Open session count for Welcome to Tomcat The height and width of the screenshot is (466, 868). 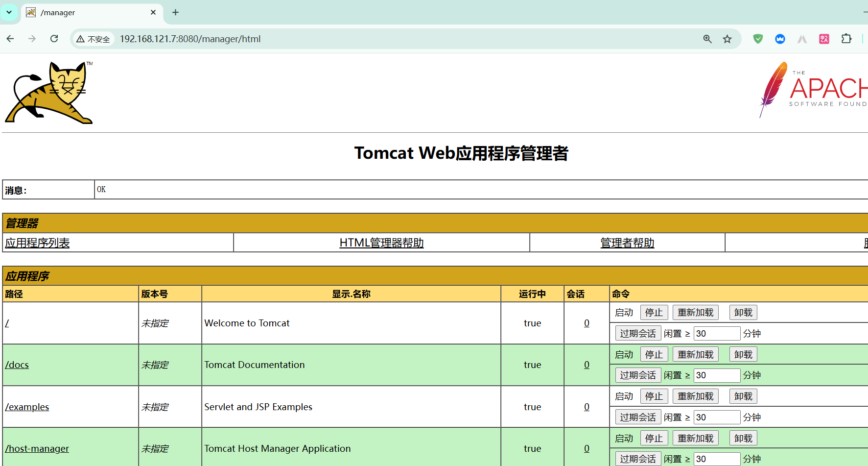tap(586, 323)
